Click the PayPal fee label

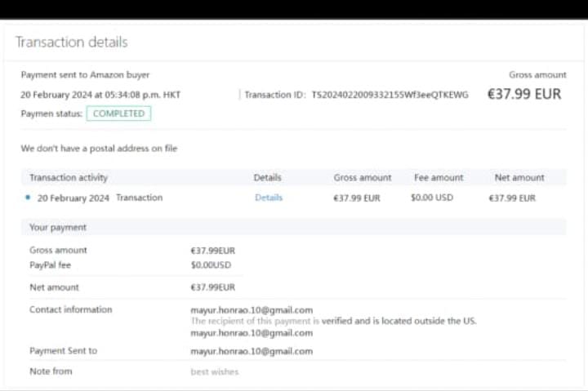tap(51, 264)
